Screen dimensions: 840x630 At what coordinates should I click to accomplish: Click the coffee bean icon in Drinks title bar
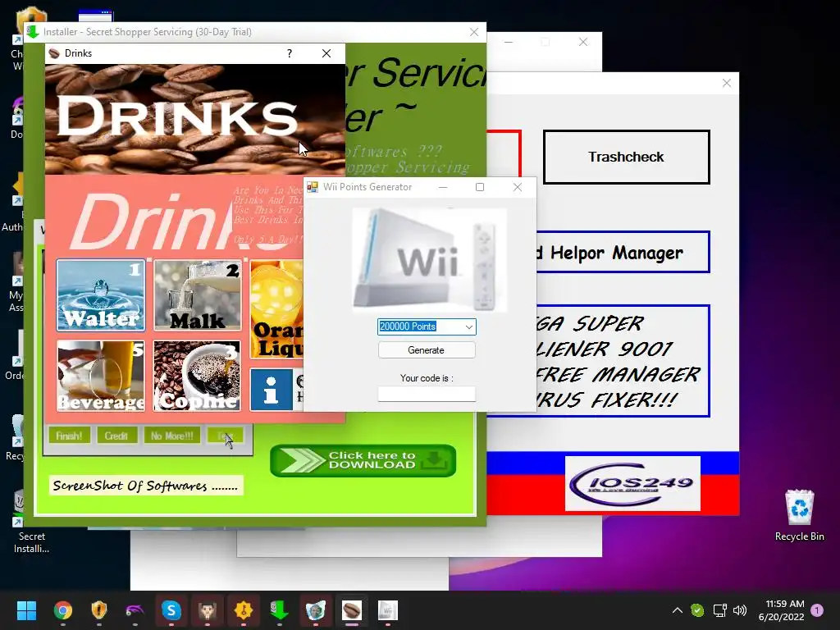(54, 53)
